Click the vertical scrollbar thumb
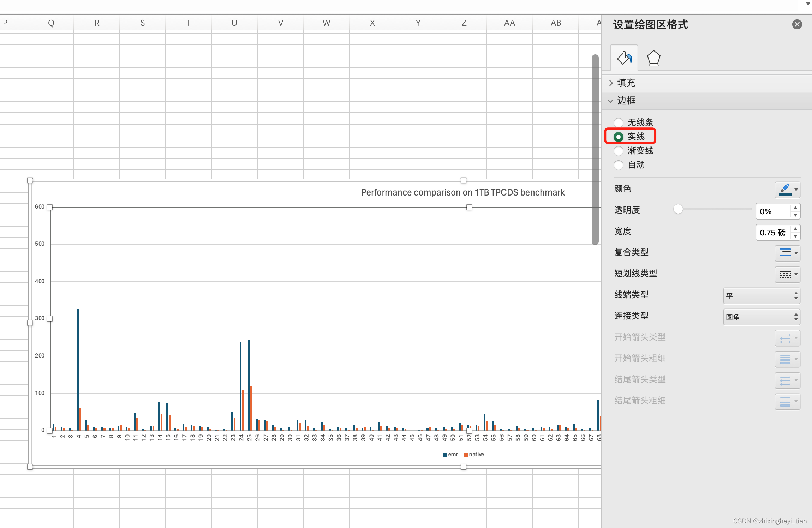The image size is (812, 528). [x=595, y=149]
